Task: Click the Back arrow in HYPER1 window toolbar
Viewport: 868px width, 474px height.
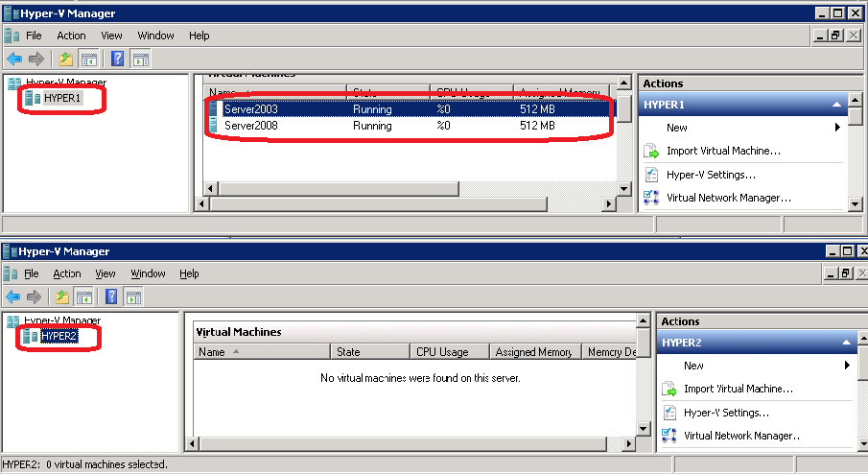Action: point(13,59)
